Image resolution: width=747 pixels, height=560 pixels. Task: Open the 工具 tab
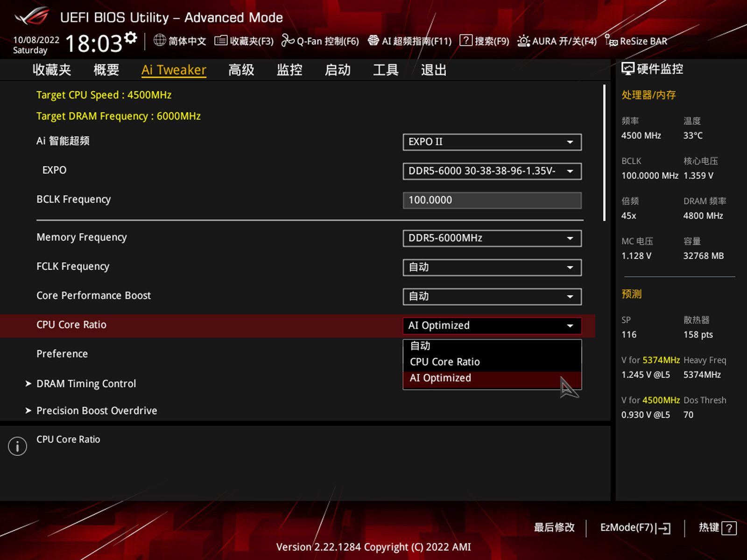click(386, 70)
